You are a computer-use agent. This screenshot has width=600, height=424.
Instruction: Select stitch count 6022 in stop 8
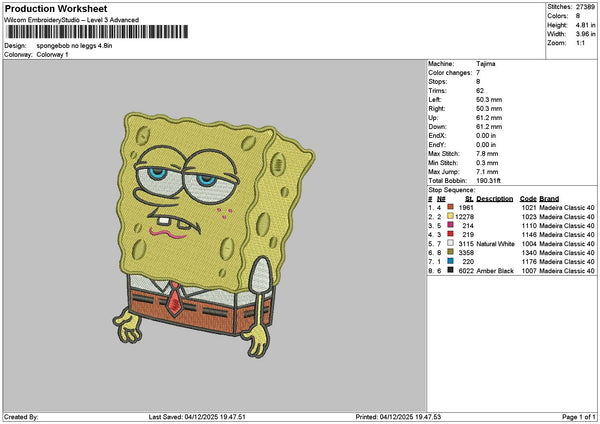pos(466,271)
